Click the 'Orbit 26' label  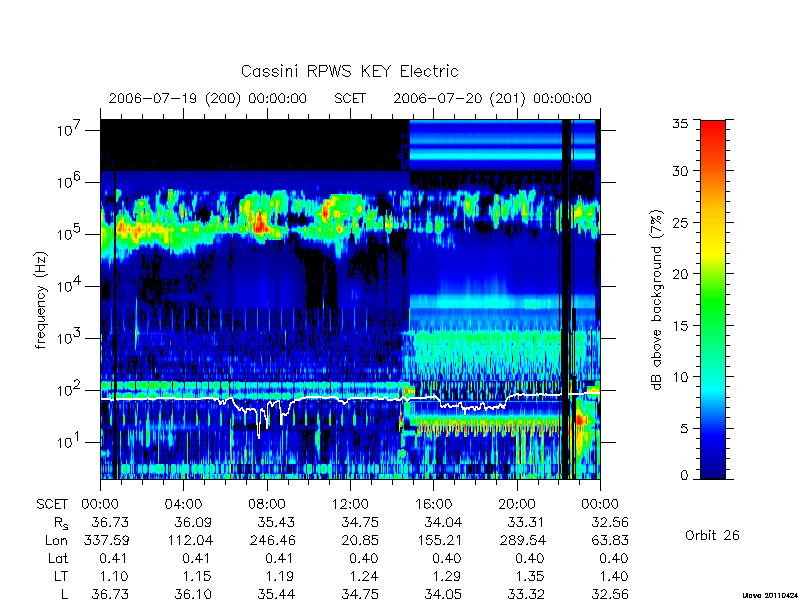712,536
